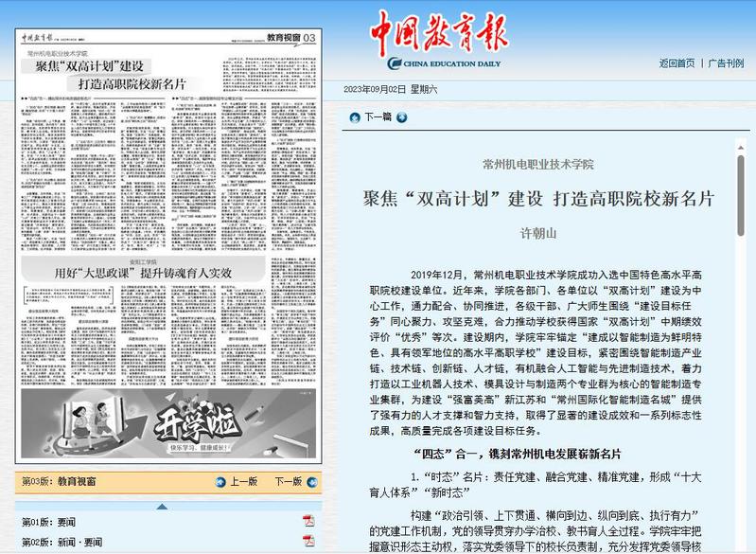Go to 返回首页 home link
Screen dimensions: 756x554
tap(677, 63)
